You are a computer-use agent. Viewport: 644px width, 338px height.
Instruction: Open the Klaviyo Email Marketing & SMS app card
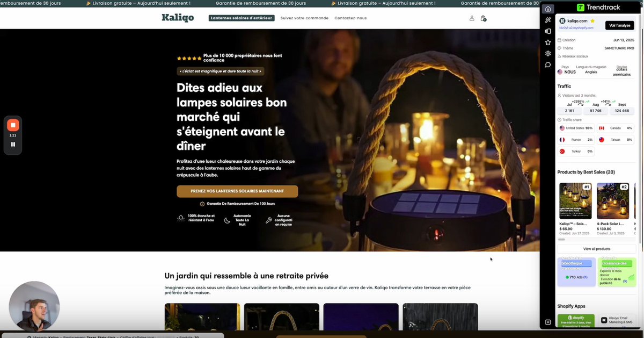click(x=617, y=320)
